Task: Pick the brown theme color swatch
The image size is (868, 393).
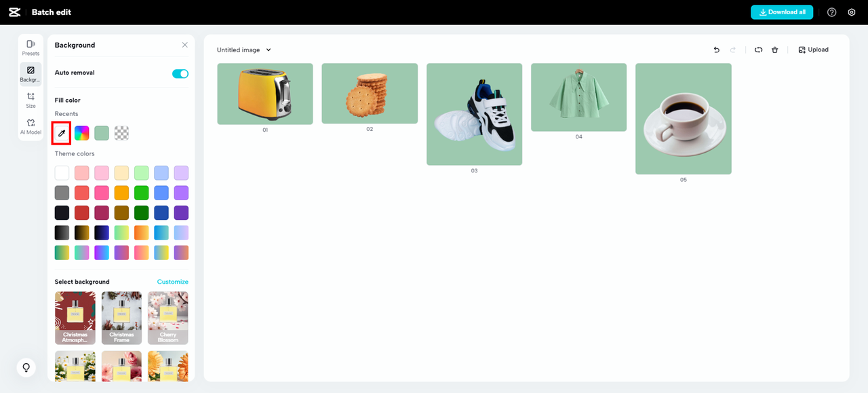Action: pos(121,212)
